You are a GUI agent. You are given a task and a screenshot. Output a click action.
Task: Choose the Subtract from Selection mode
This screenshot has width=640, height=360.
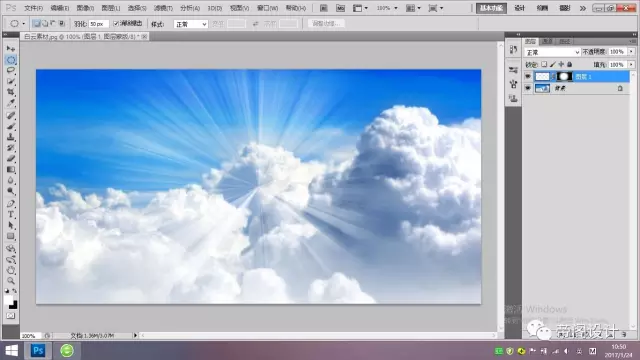coord(53,24)
